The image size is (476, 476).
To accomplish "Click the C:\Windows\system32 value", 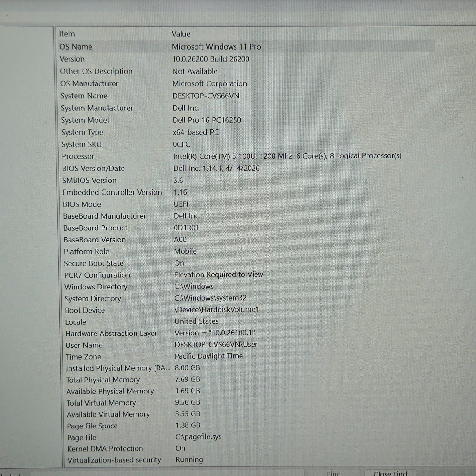I will click(210, 298).
